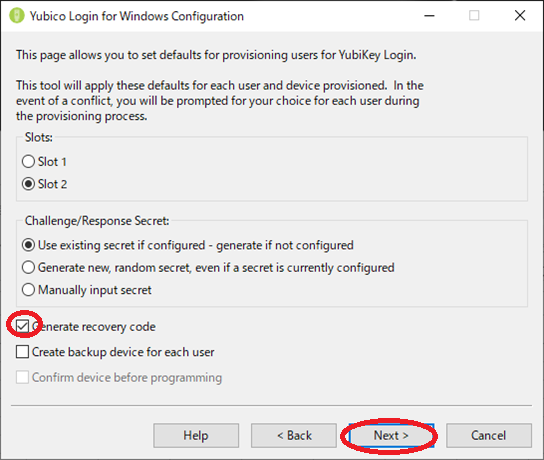Click the Yubico app icon in title bar
Image resolution: width=544 pixels, height=460 pixels.
tap(16, 16)
